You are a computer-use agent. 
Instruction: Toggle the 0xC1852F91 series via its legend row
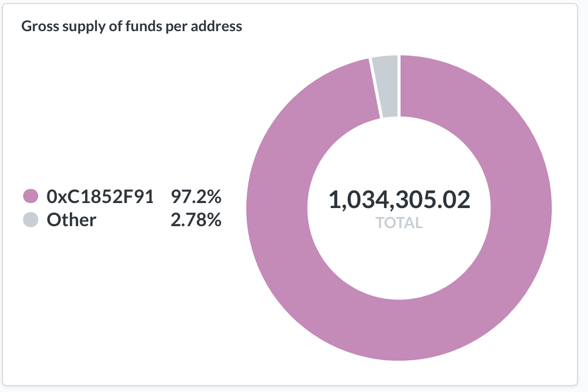[x=122, y=197]
